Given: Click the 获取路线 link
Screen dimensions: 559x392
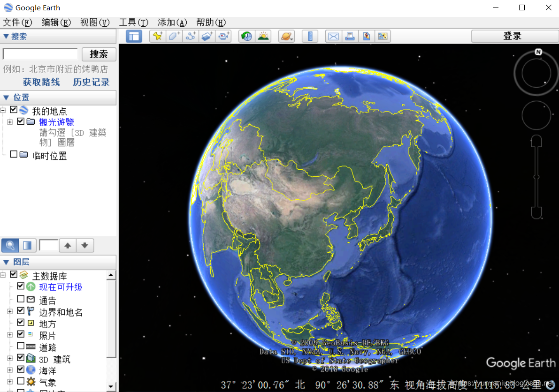Looking at the screenshot, I should [x=41, y=82].
